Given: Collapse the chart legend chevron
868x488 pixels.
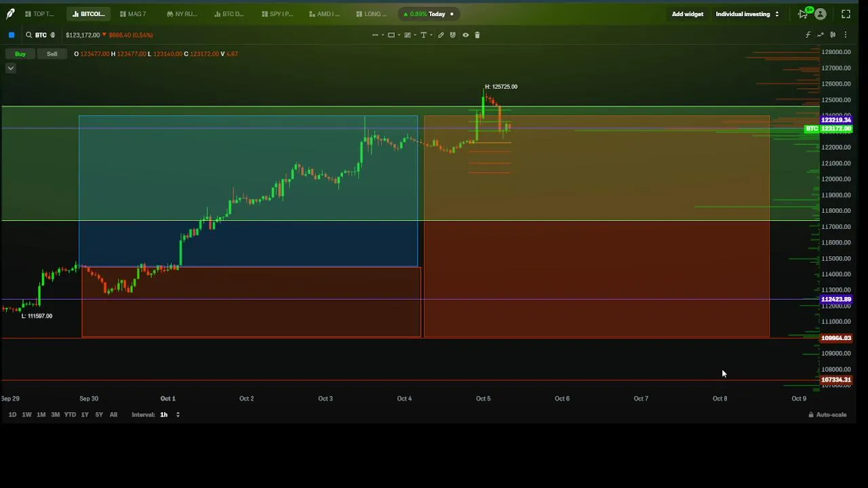Looking at the screenshot, I should coord(10,68).
